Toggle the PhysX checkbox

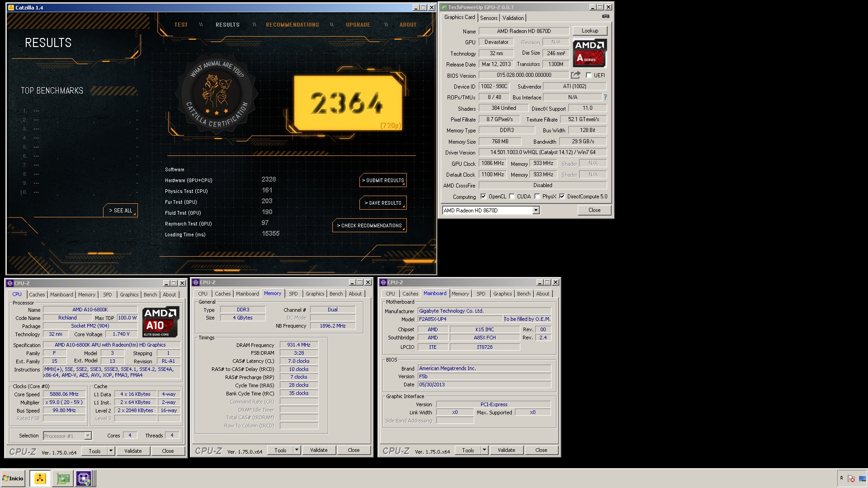pyautogui.click(x=537, y=197)
